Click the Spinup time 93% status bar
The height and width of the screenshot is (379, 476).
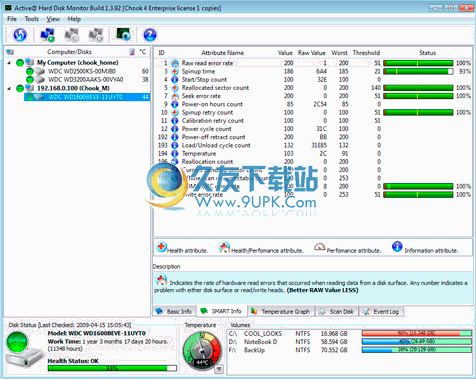coord(418,71)
